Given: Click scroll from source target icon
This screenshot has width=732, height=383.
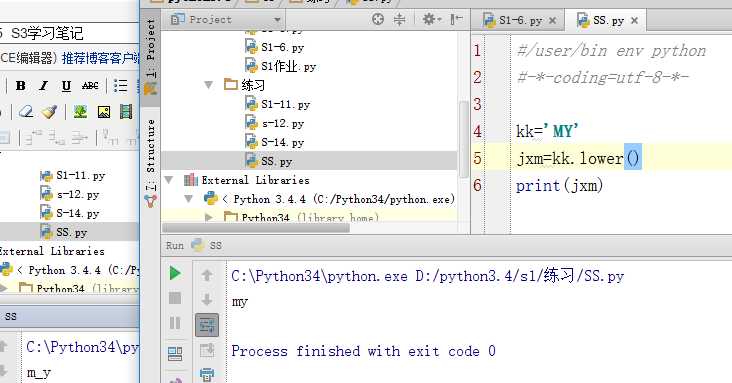Looking at the screenshot, I should click(x=378, y=19).
